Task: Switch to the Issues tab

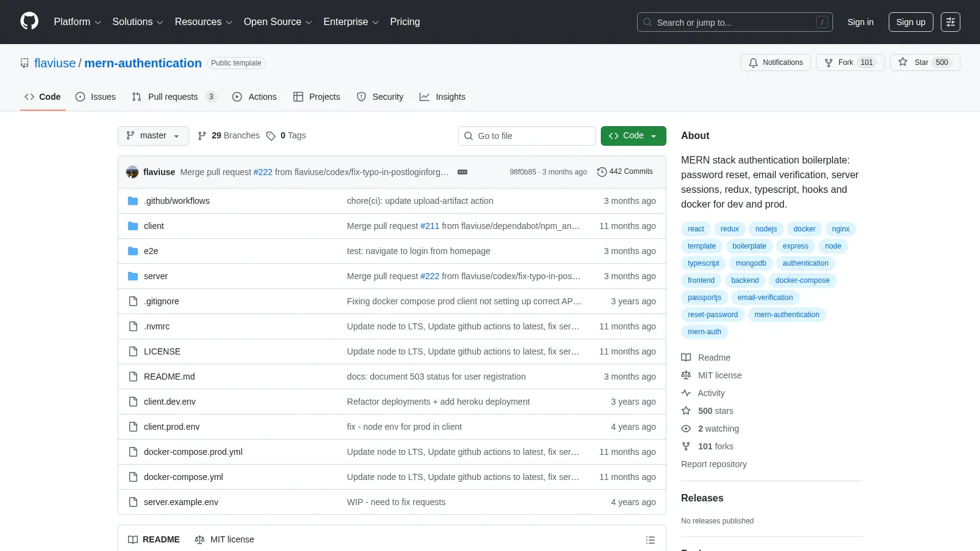Action: click(96, 97)
